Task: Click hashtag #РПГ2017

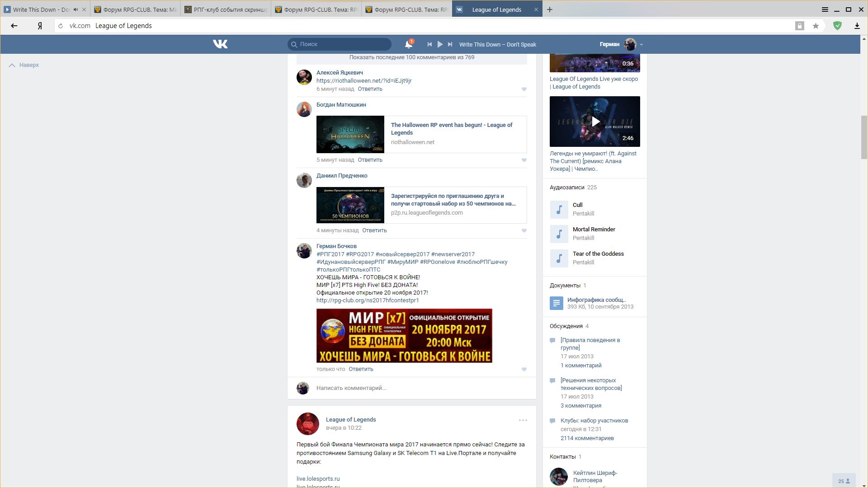Action: pyautogui.click(x=330, y=254)
